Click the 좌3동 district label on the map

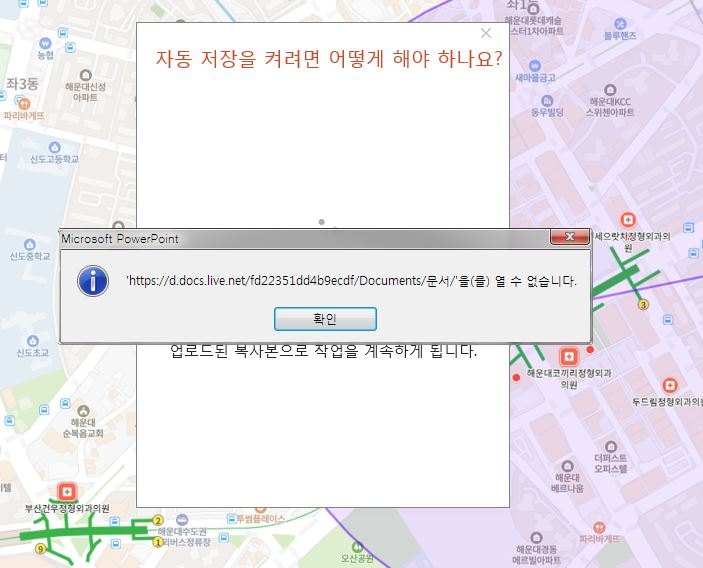click(x=22, y=83)
